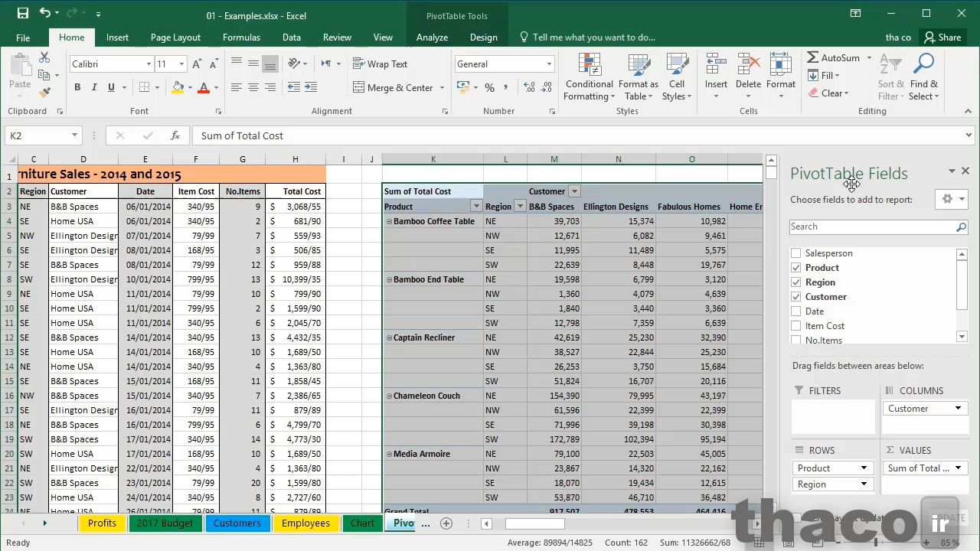Switch to the Insert ribbon tab
This screenshot has height=551, width=980.
coord(117,37)
